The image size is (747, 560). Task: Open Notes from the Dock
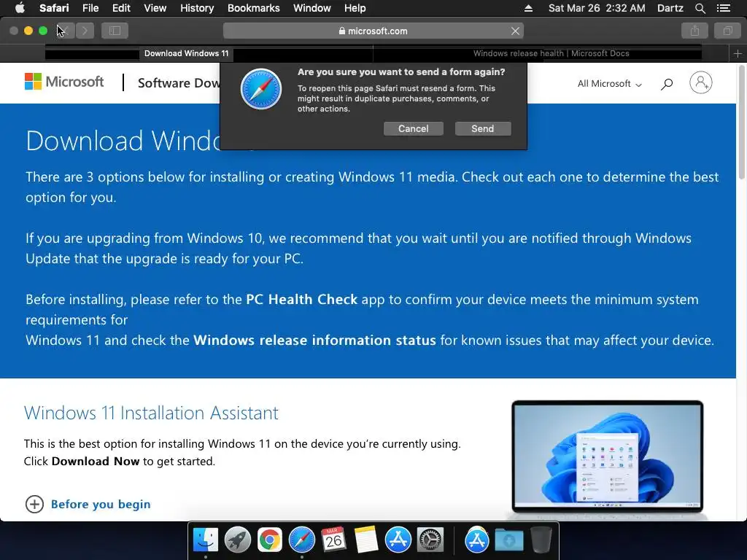pyautogui.click(x=366, y=540)
